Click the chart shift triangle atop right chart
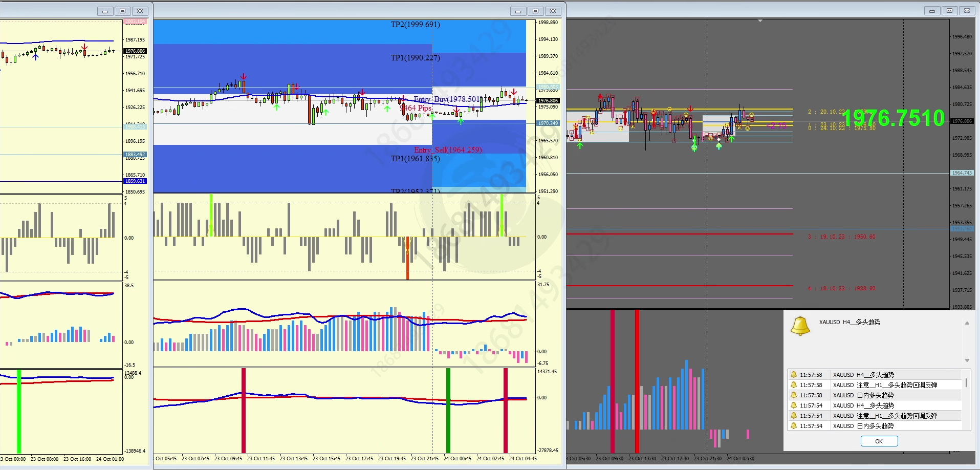 (760, 21)
